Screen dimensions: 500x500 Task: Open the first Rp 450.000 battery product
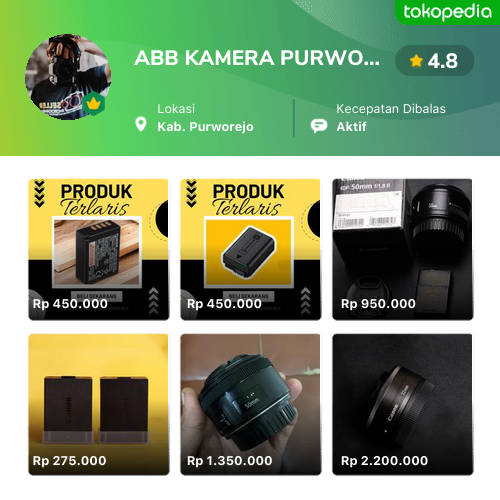[99, 249]
